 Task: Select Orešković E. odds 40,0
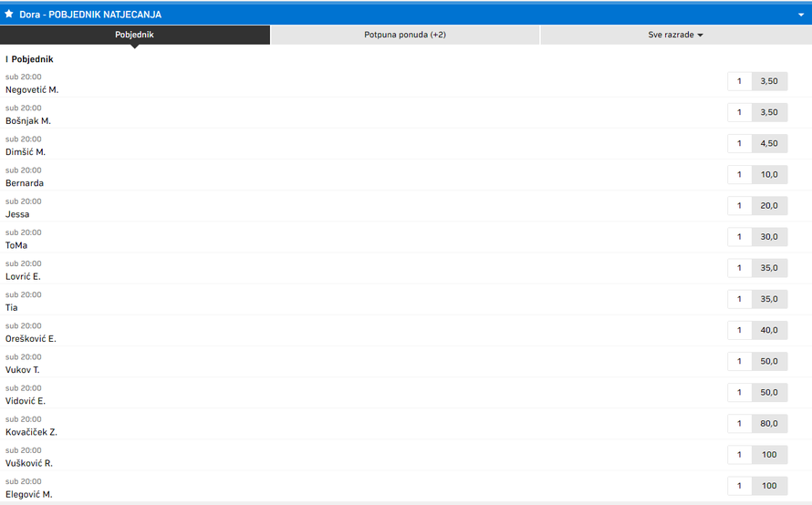pos(768,330)
